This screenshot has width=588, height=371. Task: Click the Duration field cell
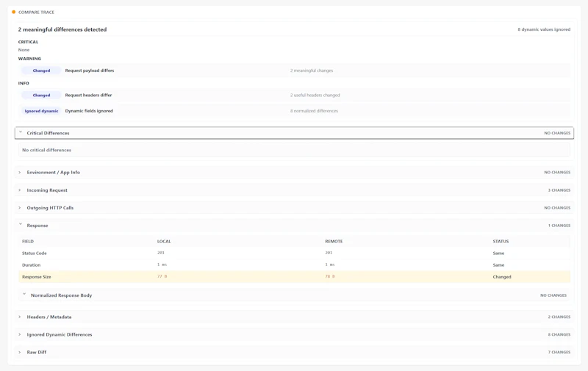point(31,265)
